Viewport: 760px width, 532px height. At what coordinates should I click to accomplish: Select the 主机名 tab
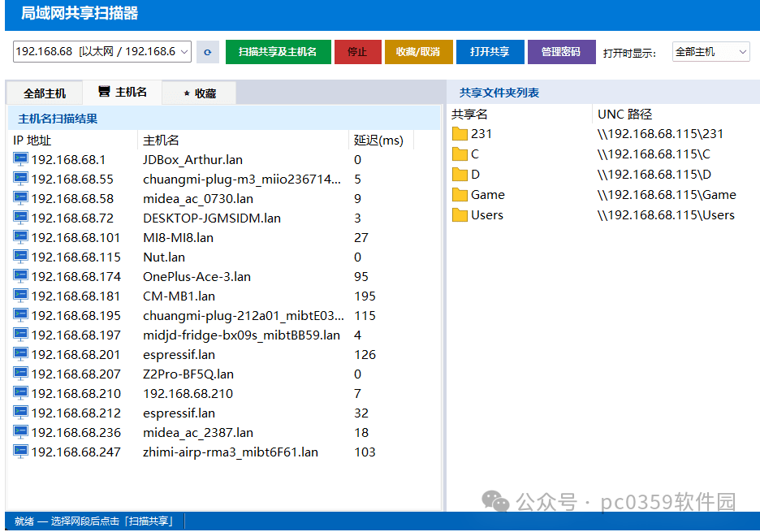[x=123, y=93]
